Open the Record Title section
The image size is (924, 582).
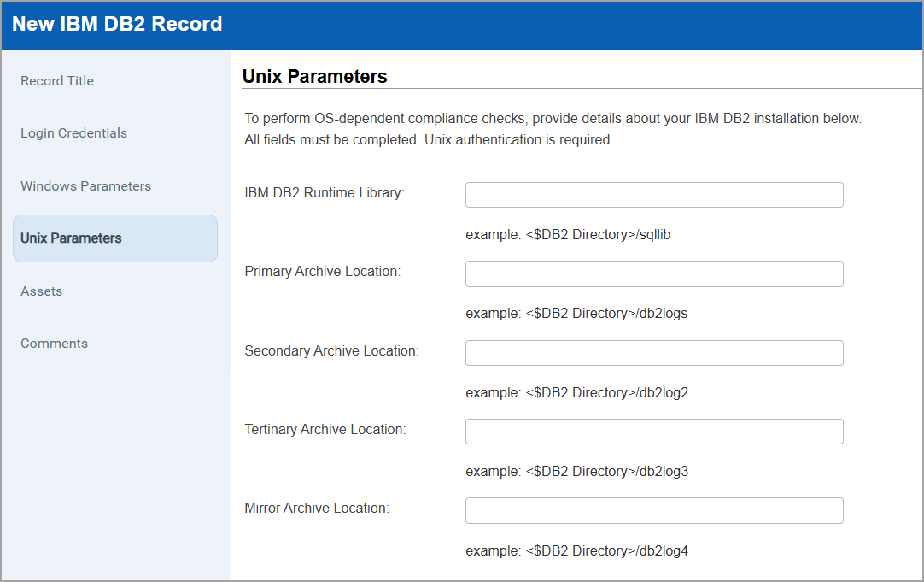(57, 81)
